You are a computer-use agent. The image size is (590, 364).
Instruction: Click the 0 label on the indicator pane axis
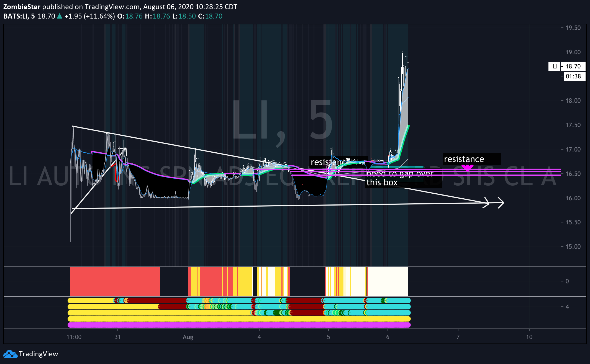[x=567, y=281]
